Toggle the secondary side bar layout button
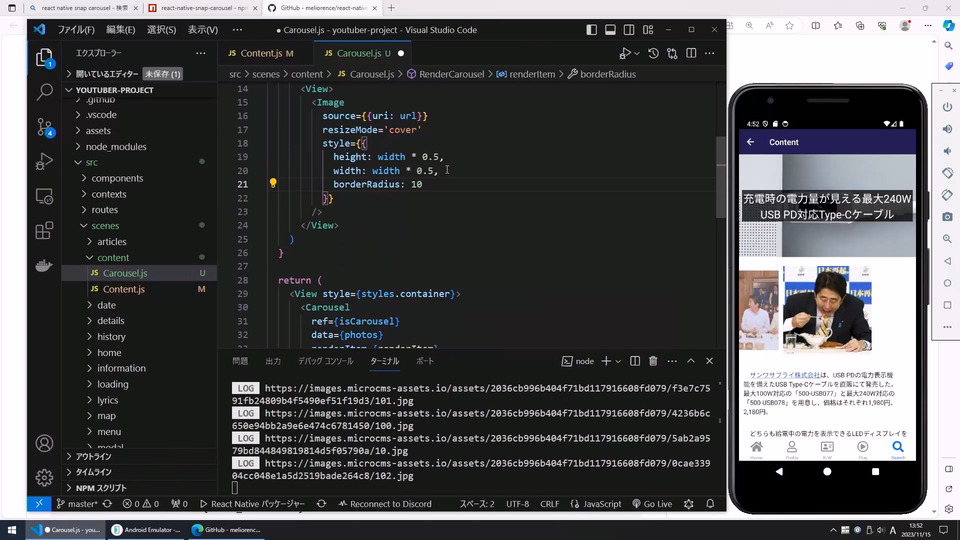The image size is (960, 540). tap(631, 30)
